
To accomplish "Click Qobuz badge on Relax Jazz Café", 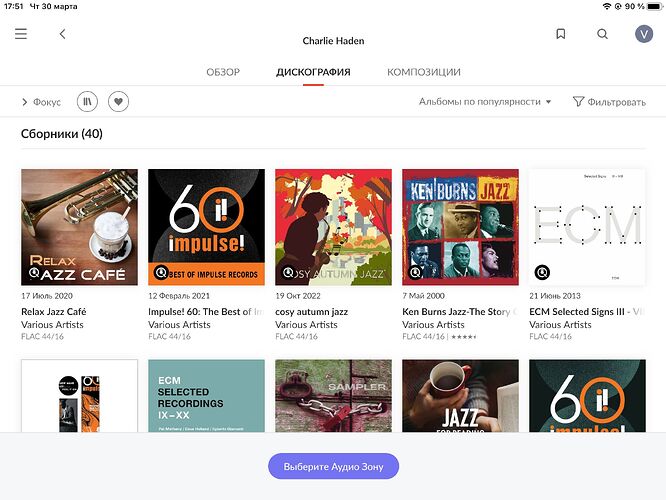I will 34,272.
